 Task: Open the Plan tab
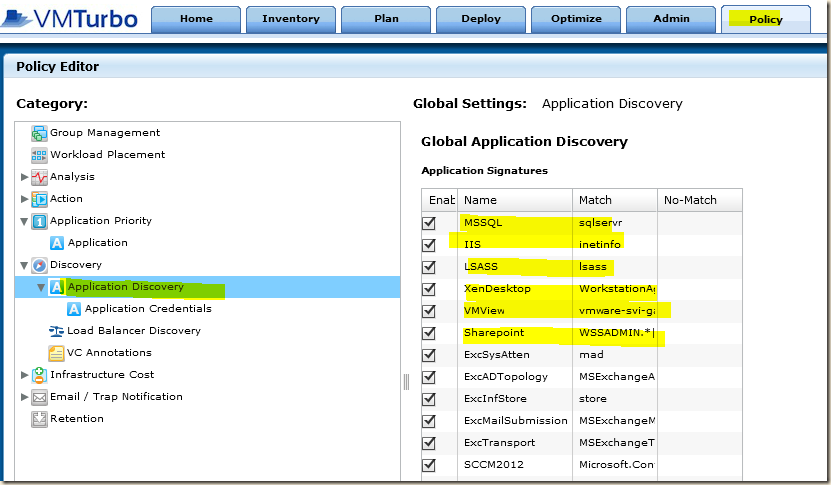(x=386, y=19)
